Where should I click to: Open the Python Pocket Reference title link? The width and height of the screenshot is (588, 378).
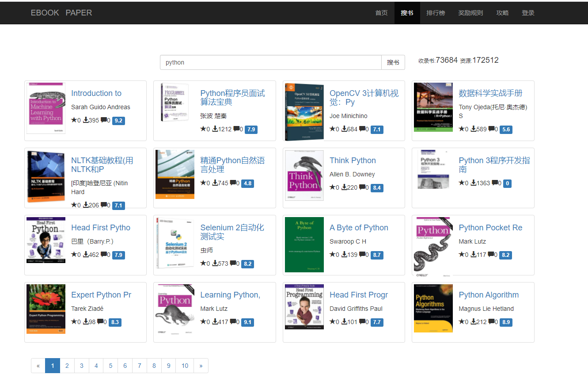490,228
